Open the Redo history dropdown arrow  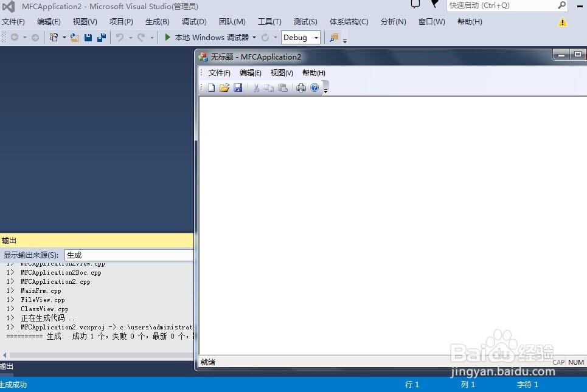coord(152,38)
